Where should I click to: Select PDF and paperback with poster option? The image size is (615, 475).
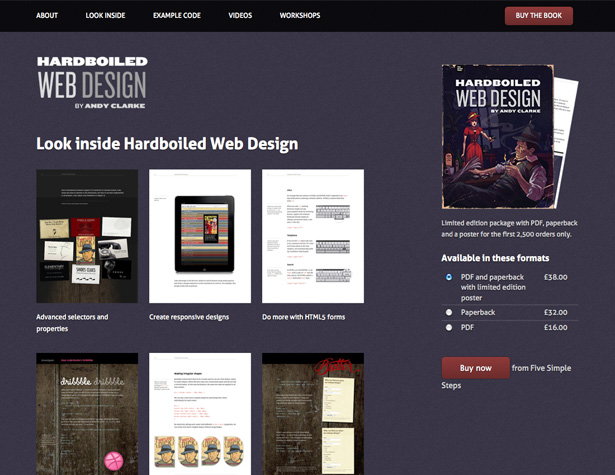[449, 277]
